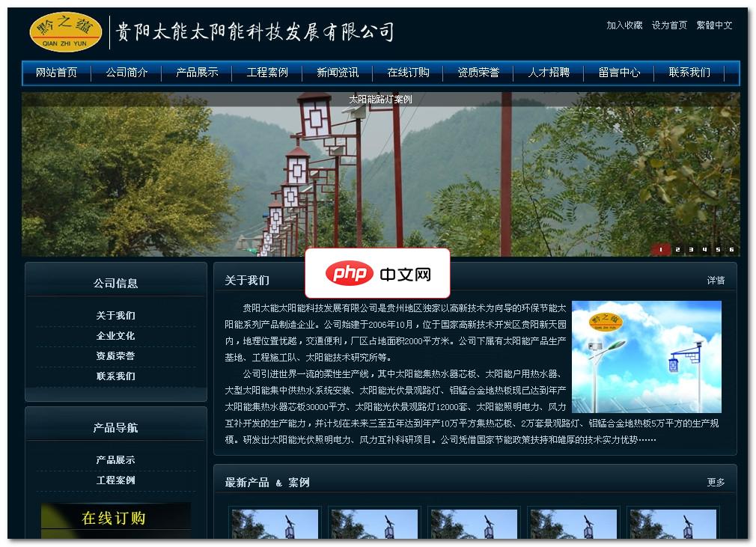Switch language with 繁體中文 link

click(x=716, y=25)
